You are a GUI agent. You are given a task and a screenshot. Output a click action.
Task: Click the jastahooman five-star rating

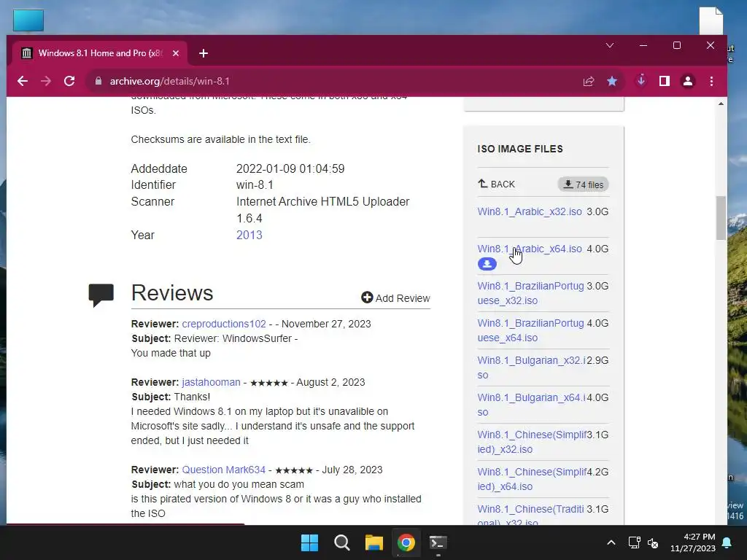pos(268,383)
